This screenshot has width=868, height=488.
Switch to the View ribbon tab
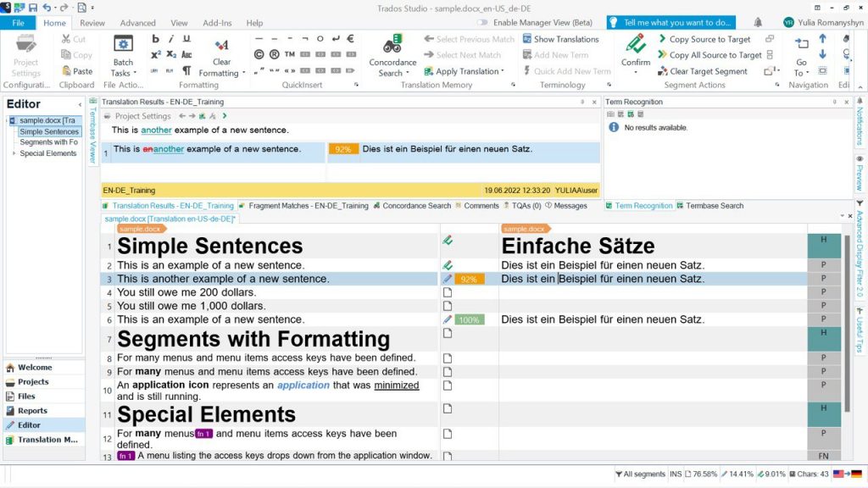179,23
